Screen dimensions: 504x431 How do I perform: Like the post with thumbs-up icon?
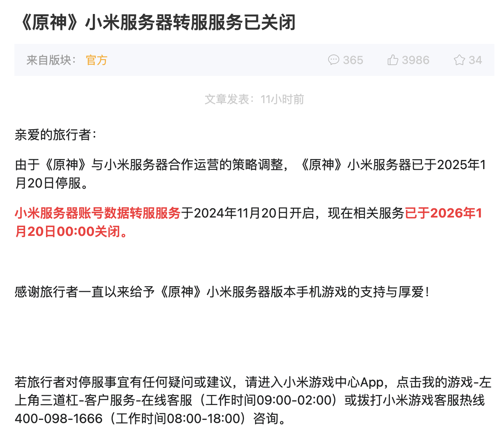[393, 60]
